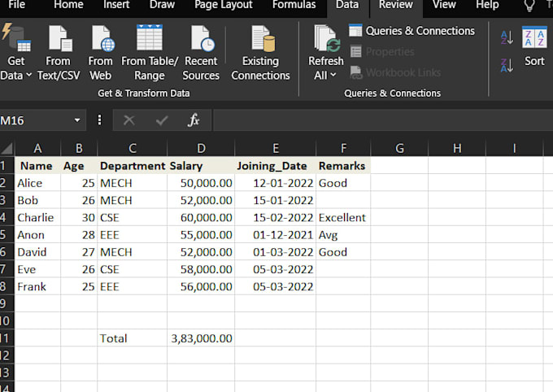Select column H header
Image resolution: width=553 pixels, height=392 pixels.
click(457, 148)
